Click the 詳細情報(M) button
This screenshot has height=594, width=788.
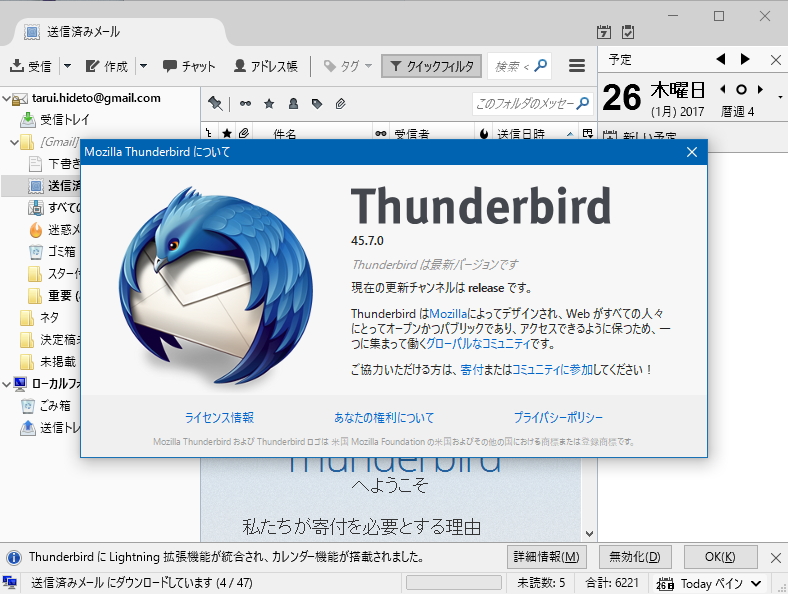tap(546, 557)
